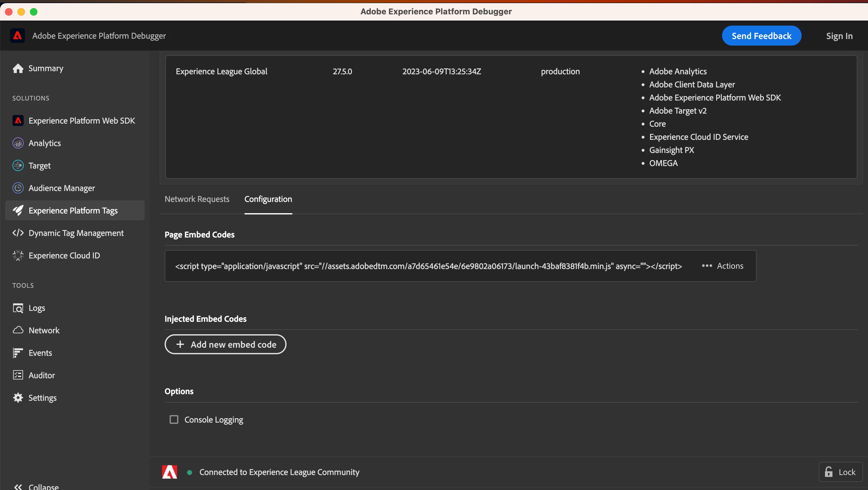The image size is (868, 490).
Task: Select the Experience Cloud ID icon
Action: coord(18,256)
